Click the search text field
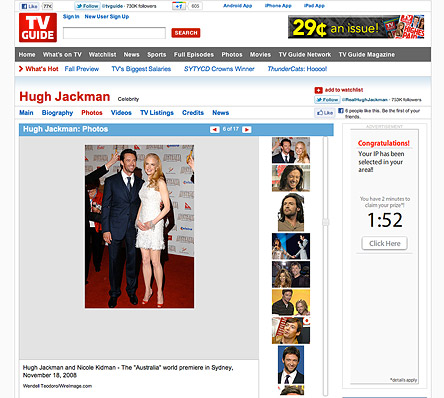Image resolution: width=444 pixels, height=398 pixels. point(114,33)
